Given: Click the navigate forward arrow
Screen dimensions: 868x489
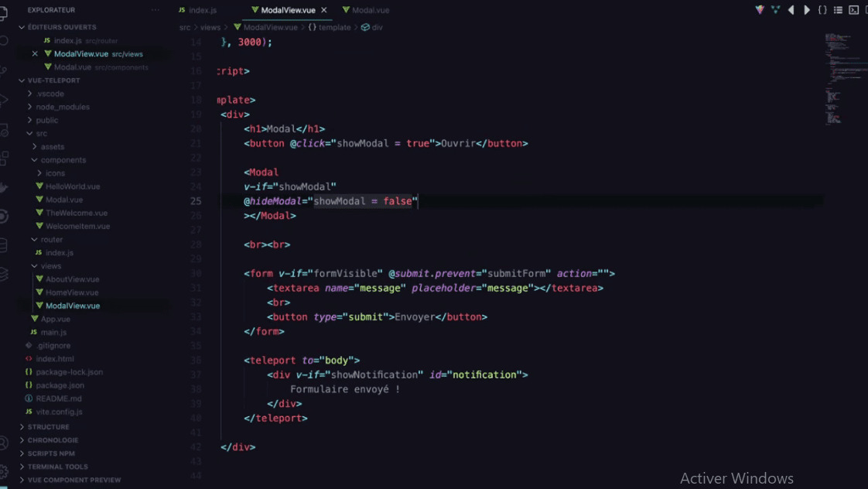Looking at the screenshot, I should click(807, 9).
